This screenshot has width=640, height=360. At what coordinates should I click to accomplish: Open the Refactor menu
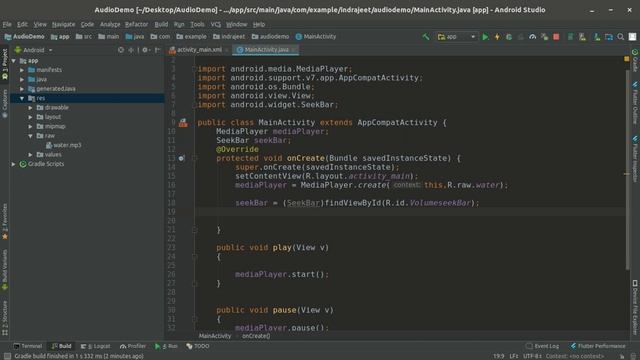136,24
